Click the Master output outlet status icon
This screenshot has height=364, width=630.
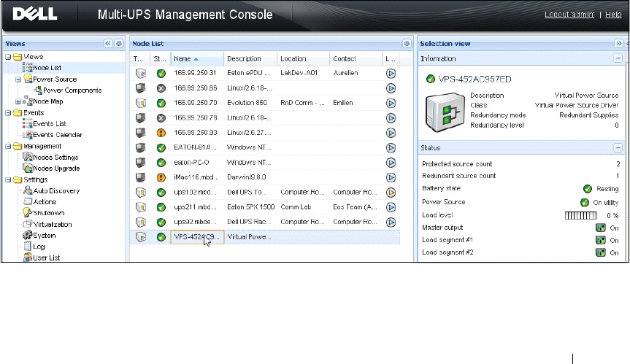point(600,228)
